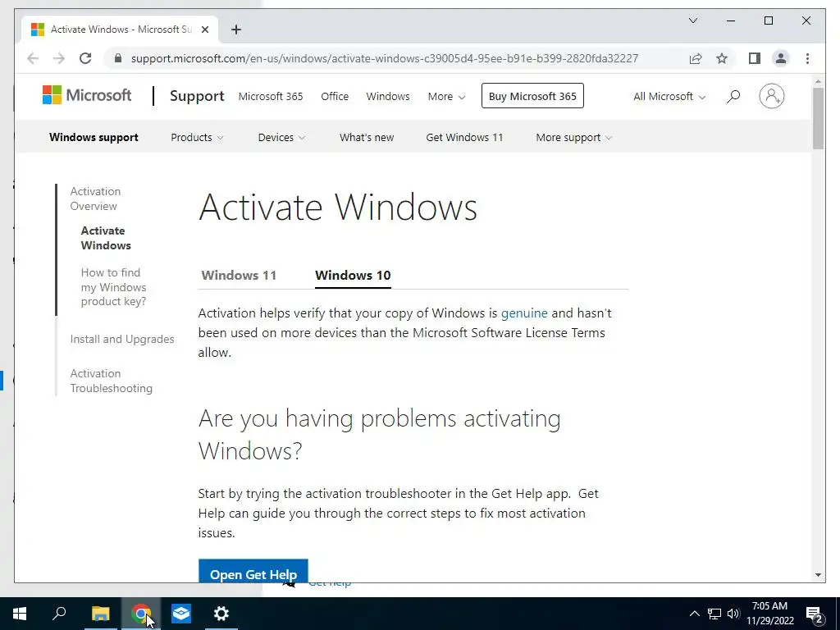Open Microsoft 365 header link
Image resolution: width=840 pixels, height=630 pixels.
point(271,97)
